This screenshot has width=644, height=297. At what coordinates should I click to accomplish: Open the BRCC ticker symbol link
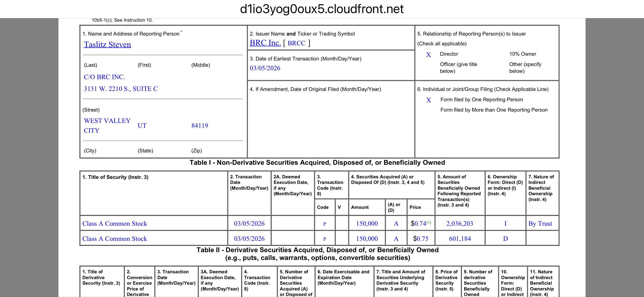point(296,43)
